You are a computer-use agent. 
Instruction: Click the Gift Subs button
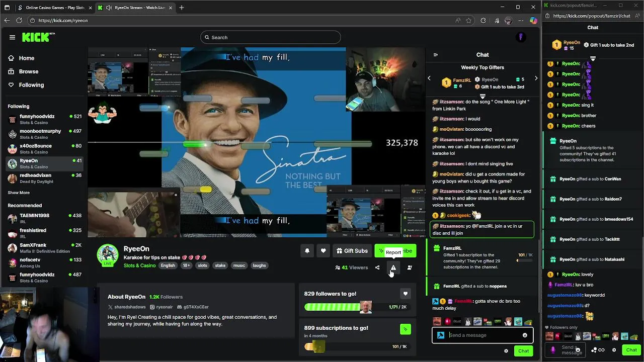click(x=351, y=251)
